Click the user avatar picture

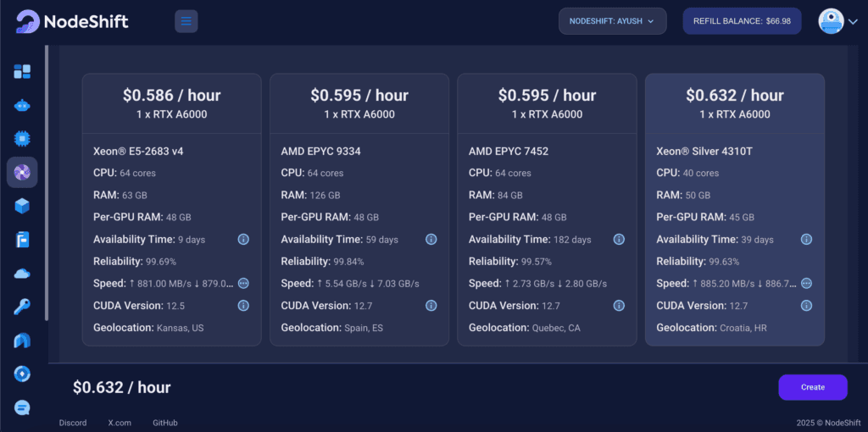click(831, 21)
